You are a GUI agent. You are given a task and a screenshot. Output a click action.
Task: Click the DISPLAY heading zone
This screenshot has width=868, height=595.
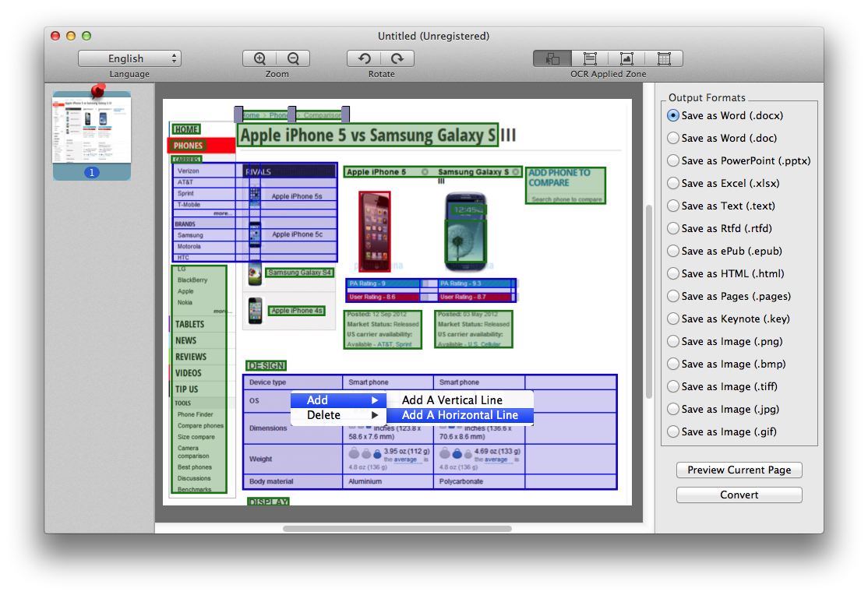point(269,502)
